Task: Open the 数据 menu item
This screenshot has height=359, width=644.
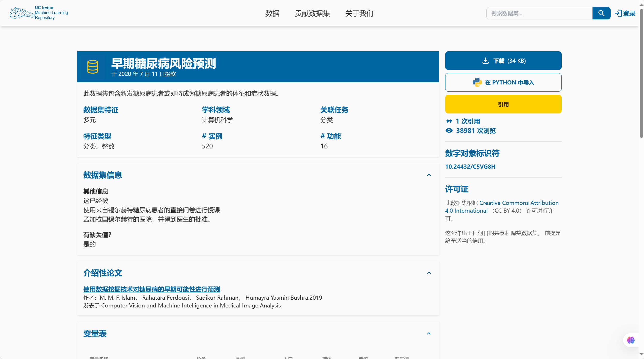Action: (x=272, y=13)
